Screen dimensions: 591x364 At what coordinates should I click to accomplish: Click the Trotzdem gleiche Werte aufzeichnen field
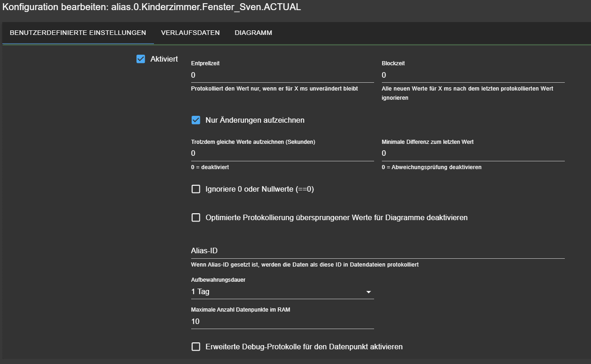tap(282, 154)
